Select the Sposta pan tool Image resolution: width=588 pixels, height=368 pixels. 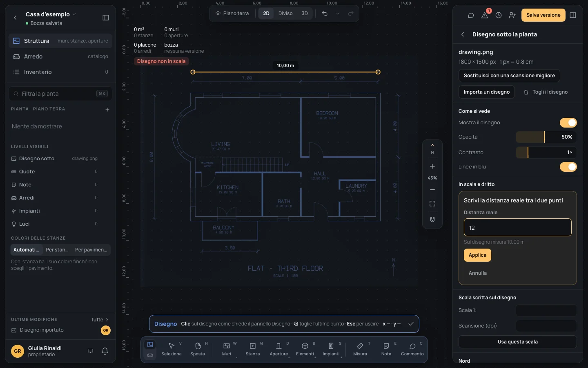tap(198, 349)
